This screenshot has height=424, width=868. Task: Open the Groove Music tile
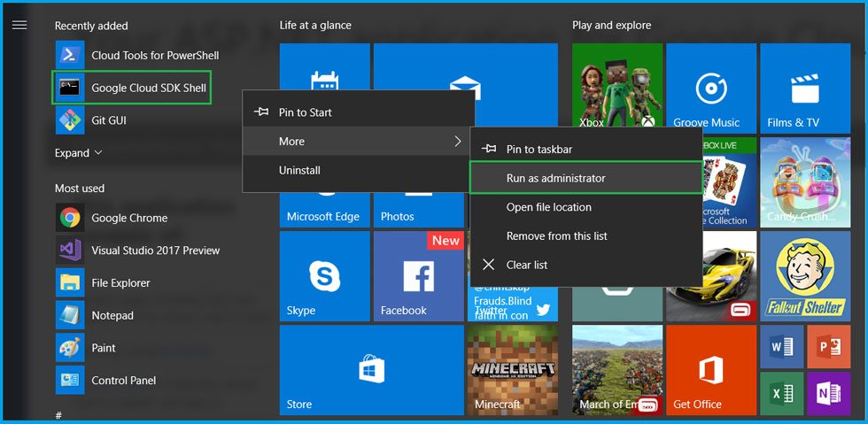point(711,89)
